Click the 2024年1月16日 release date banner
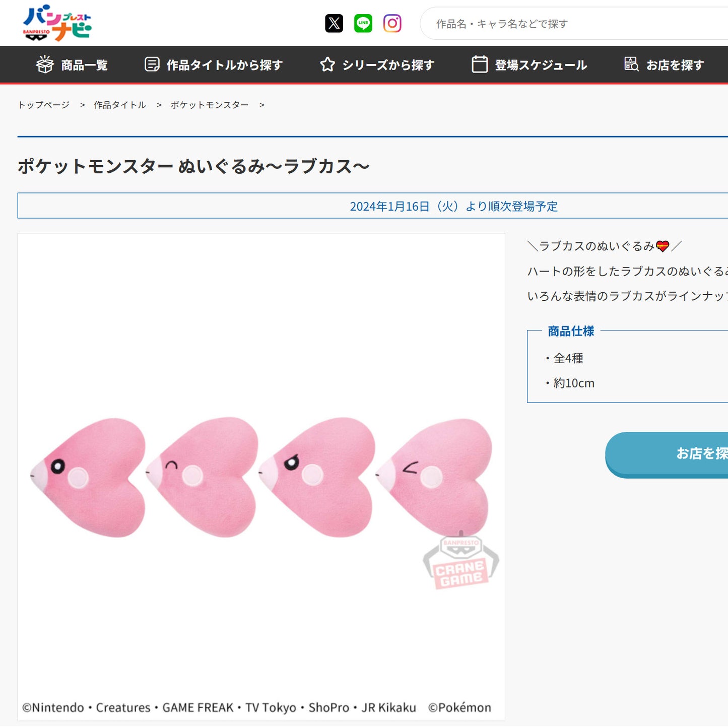 [453, 206]
